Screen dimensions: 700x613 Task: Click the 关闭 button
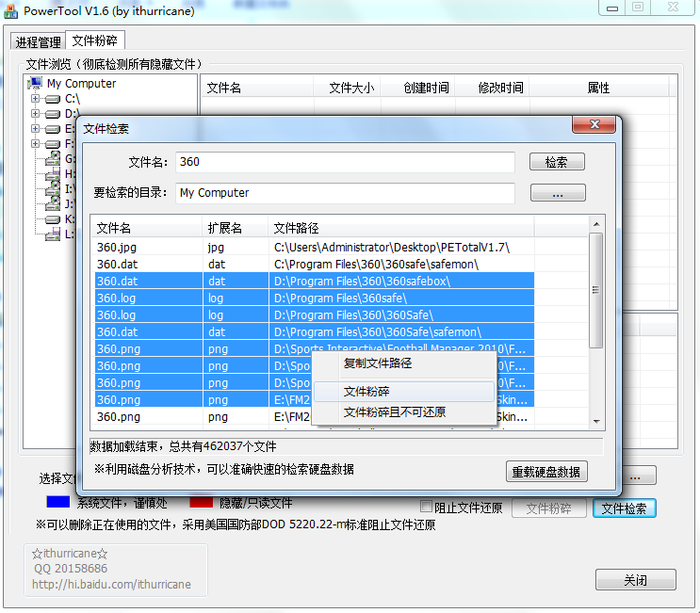(x=635, y=580)
